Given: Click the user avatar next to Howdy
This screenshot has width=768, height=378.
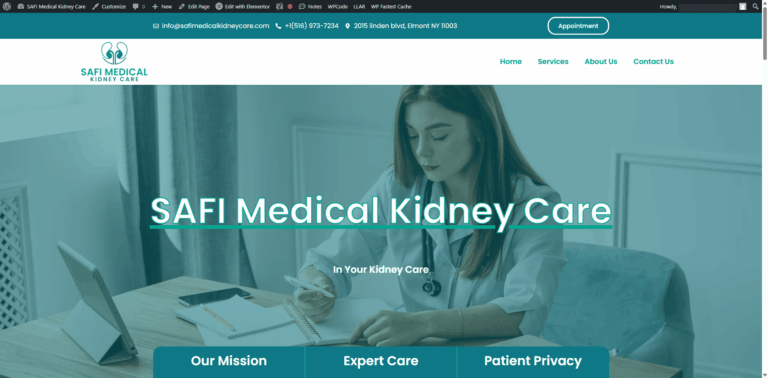Looking at the screenshot, I should (x=743, y=6).
